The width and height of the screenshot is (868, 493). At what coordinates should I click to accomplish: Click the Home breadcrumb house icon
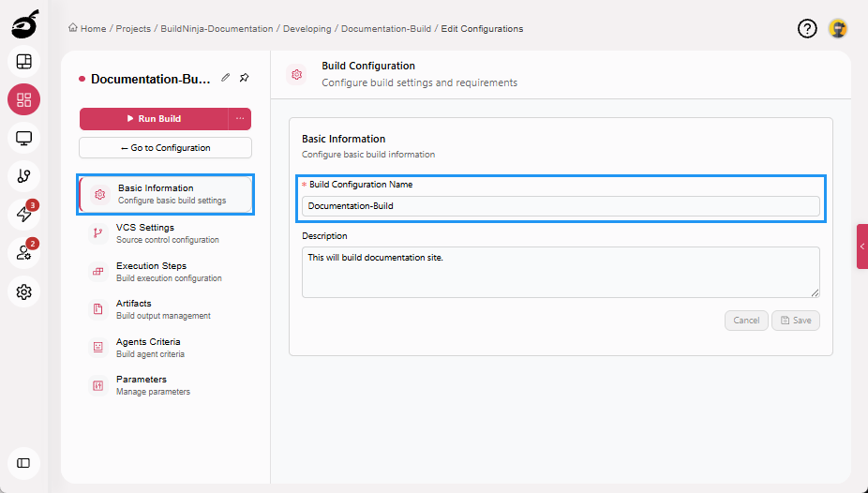tap(73, 28)
